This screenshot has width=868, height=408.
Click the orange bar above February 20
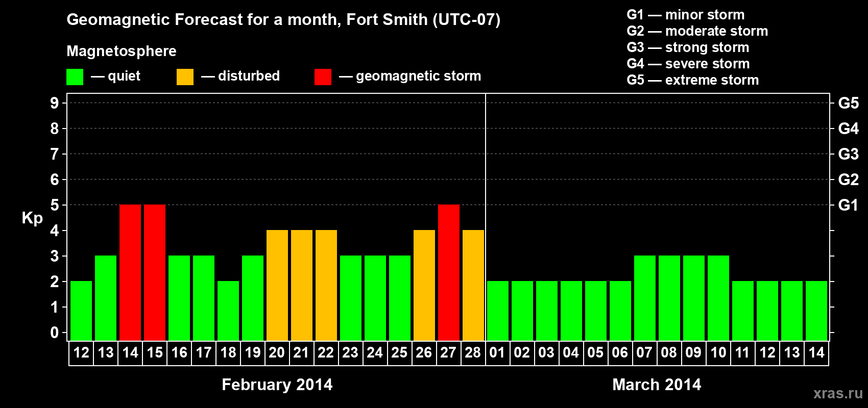coord(277,285)
